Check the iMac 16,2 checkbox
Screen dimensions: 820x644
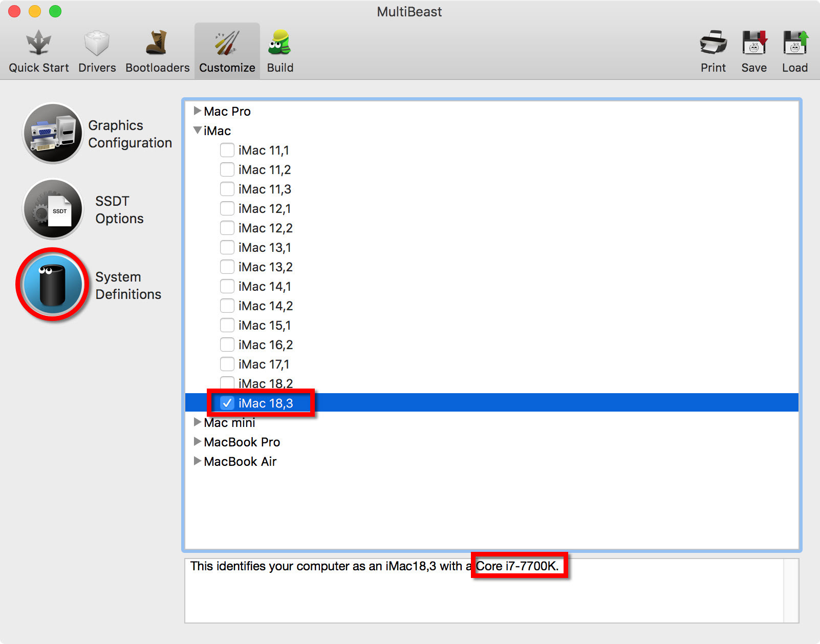[227, 345]
